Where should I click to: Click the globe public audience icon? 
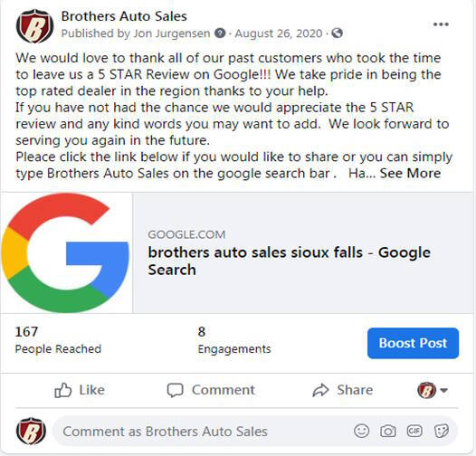click(x=337, y=33)
